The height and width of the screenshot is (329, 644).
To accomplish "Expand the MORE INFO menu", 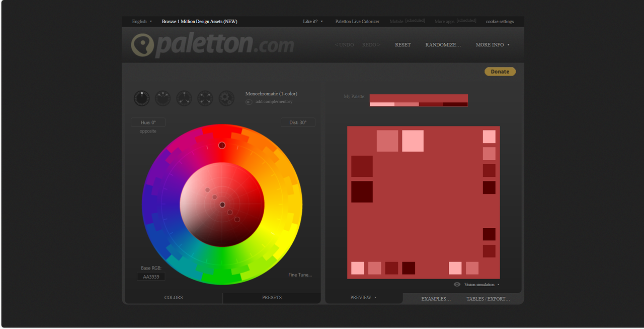I will (x=493, y=45).
